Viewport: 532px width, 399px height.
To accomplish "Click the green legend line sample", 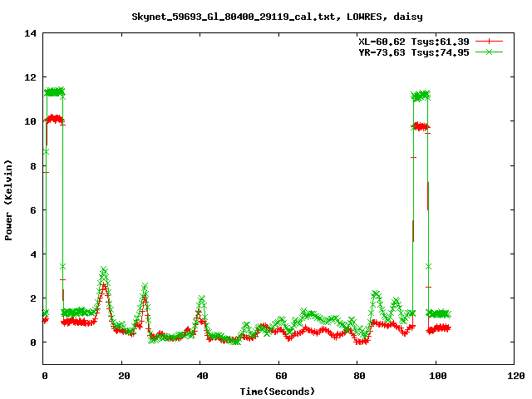I will 489,52.
